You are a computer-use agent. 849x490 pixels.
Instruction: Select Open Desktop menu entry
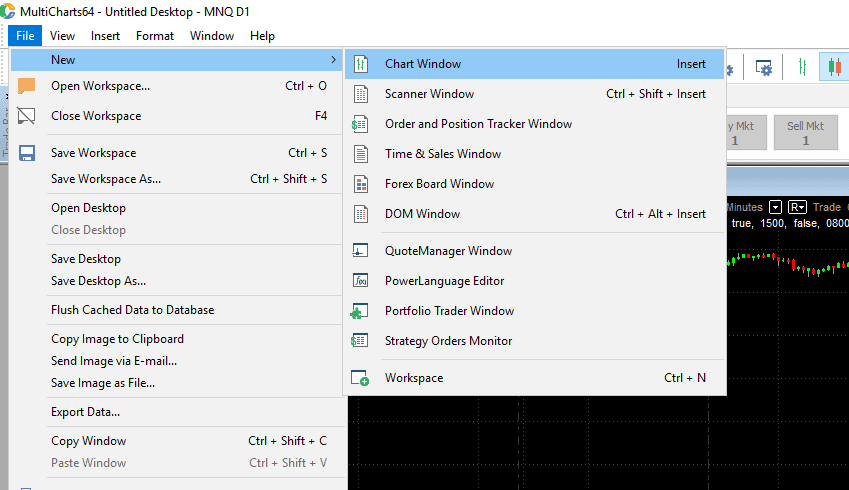[177, 208]
